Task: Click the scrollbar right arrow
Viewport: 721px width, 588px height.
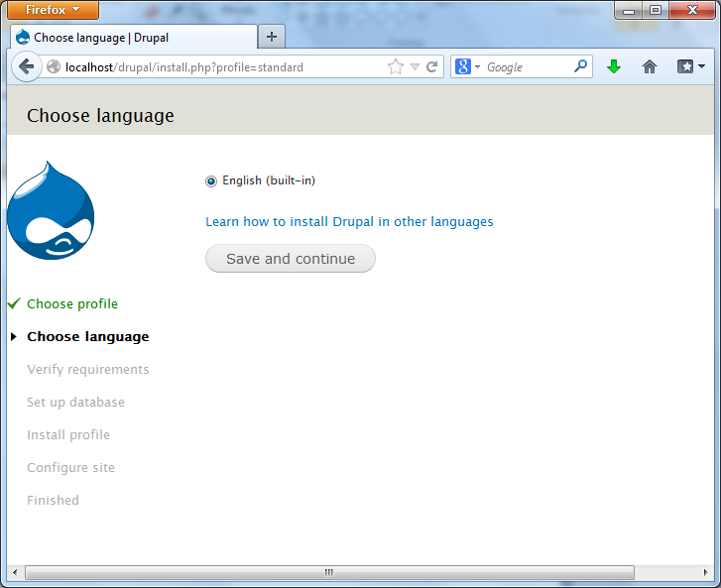Action: [706, 572]
